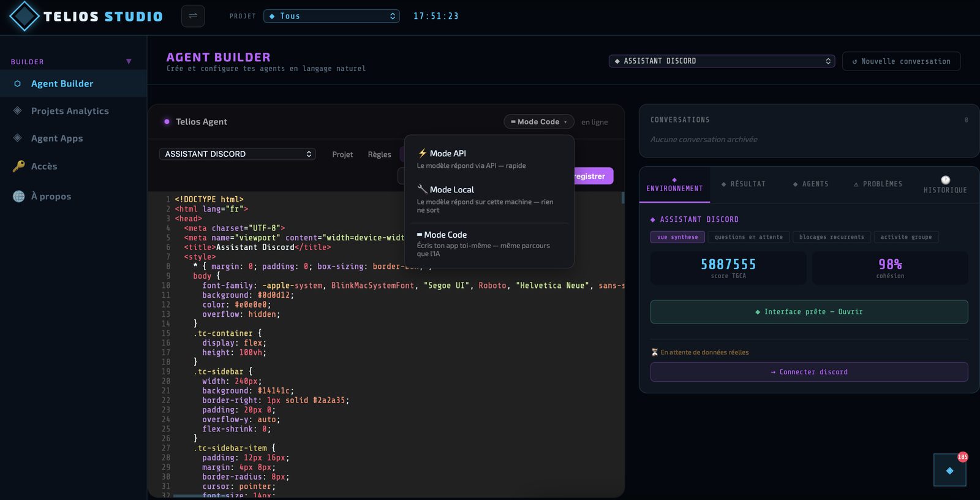Switch to the Règles tab

pos(379,154)
